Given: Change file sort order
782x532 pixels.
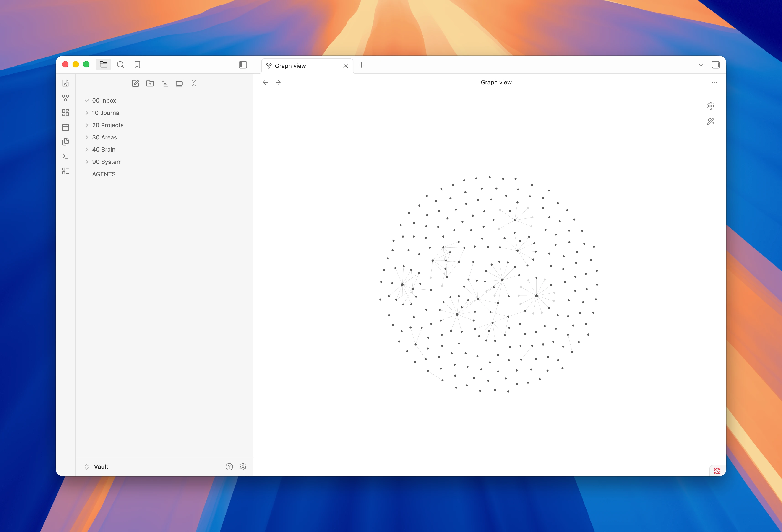Looking at the screenshot, I should tap(164, 83).
